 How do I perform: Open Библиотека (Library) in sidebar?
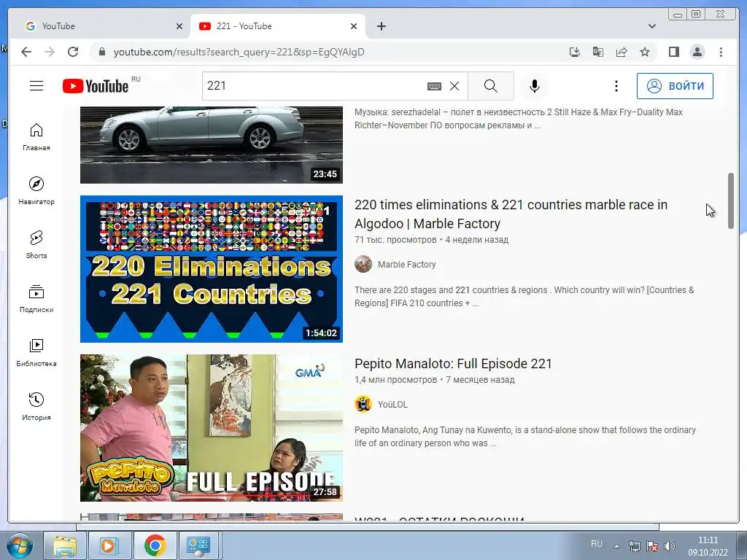click(36, 352)
